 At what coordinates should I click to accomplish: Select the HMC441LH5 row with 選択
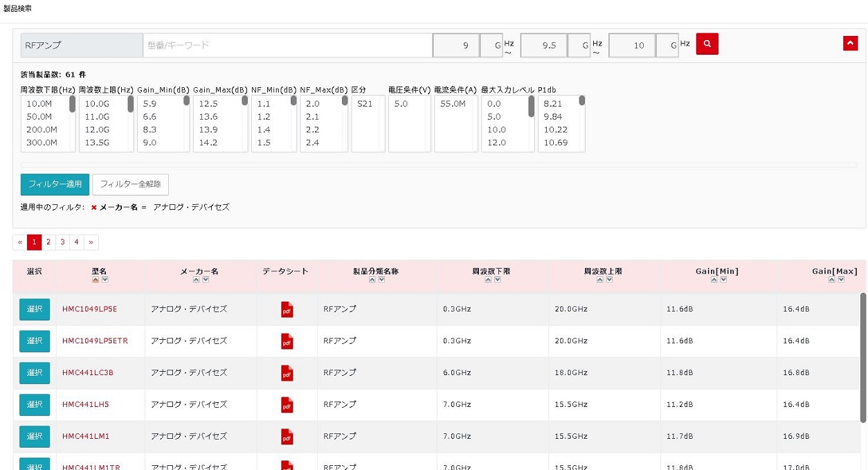(35, 405)
